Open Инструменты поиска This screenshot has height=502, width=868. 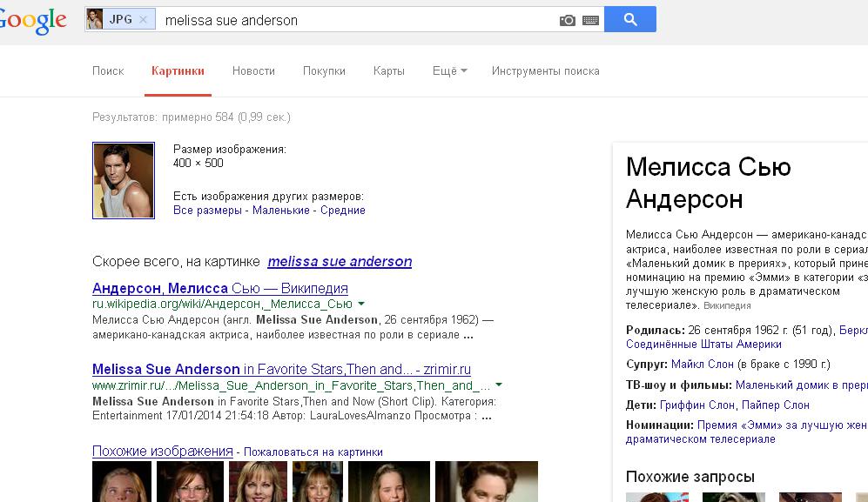[x=545, y=70]
